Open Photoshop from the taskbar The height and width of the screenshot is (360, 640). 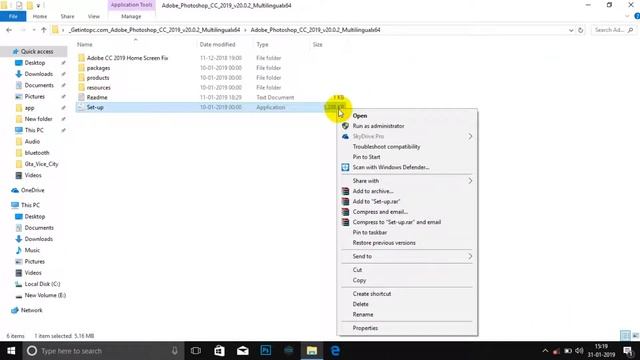(266, 351)
